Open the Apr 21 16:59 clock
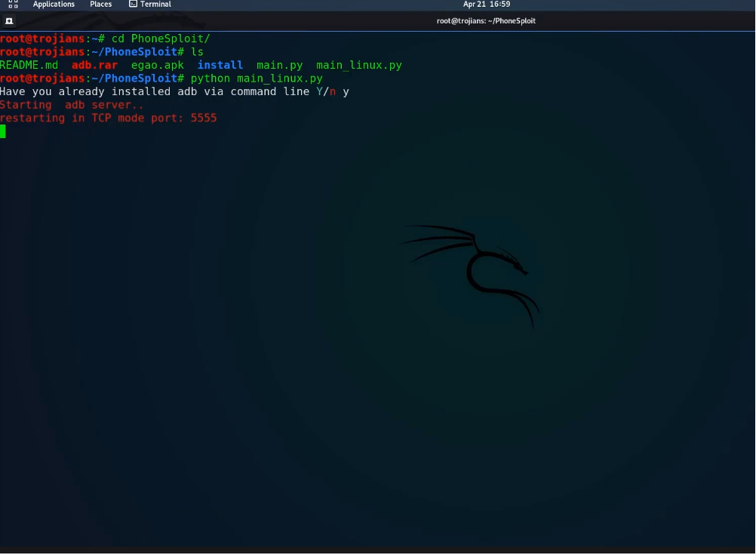Viewport: 756px width, 555px height. click(487, 5)
